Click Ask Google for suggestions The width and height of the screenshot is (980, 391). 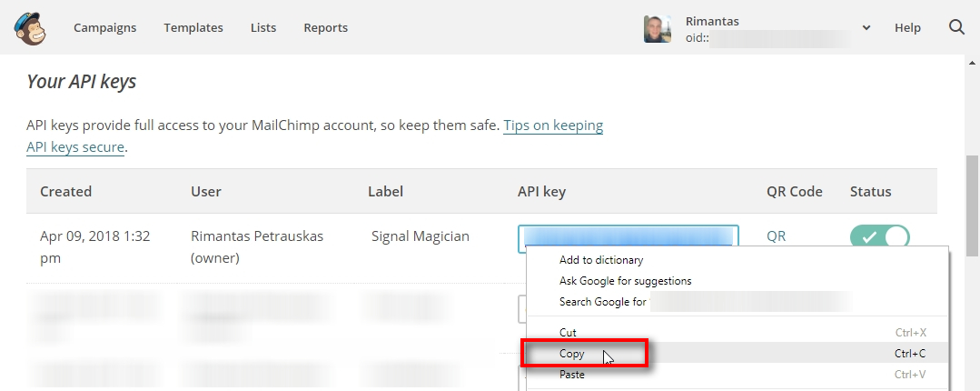click(625, 281)
